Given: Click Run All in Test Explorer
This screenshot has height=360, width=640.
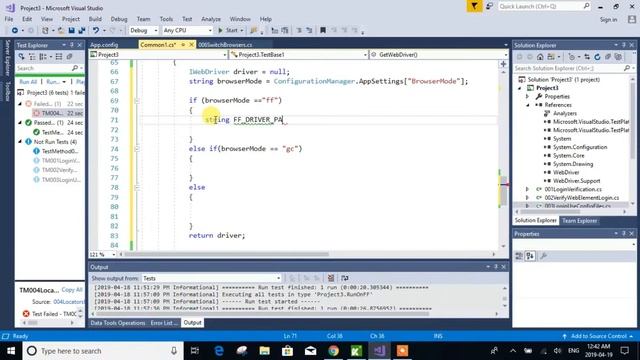Looking at the screenshot, I should (x=28, y=82).
